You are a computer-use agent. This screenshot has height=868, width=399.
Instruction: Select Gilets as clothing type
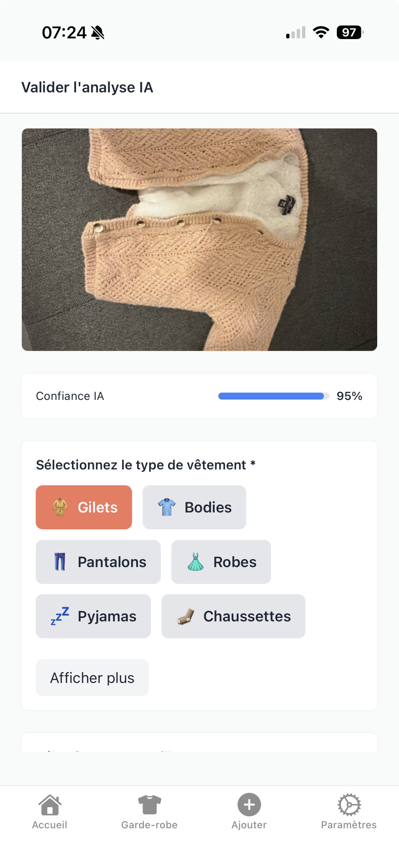[83, 507]
